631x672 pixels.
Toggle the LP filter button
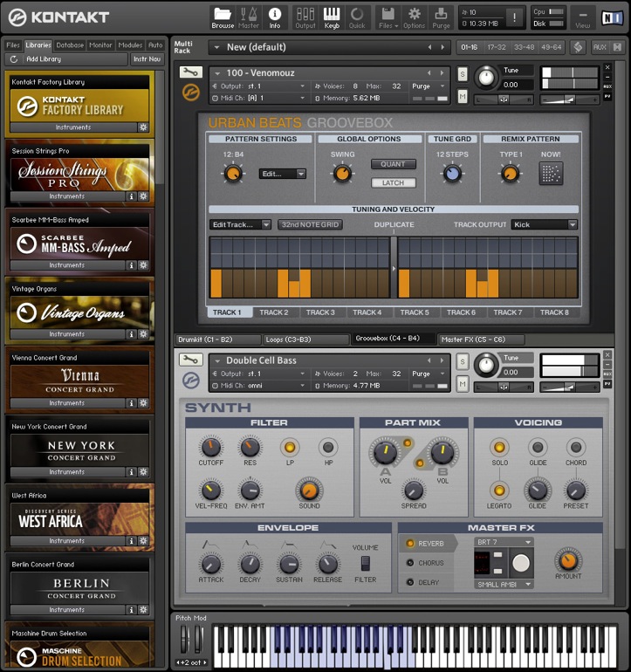pyautogui.click(x=290, y=448)
